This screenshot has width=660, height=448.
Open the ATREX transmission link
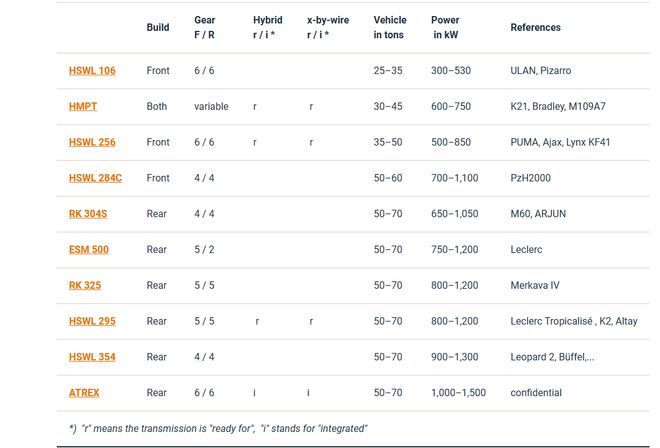click(x=84, y=393)
